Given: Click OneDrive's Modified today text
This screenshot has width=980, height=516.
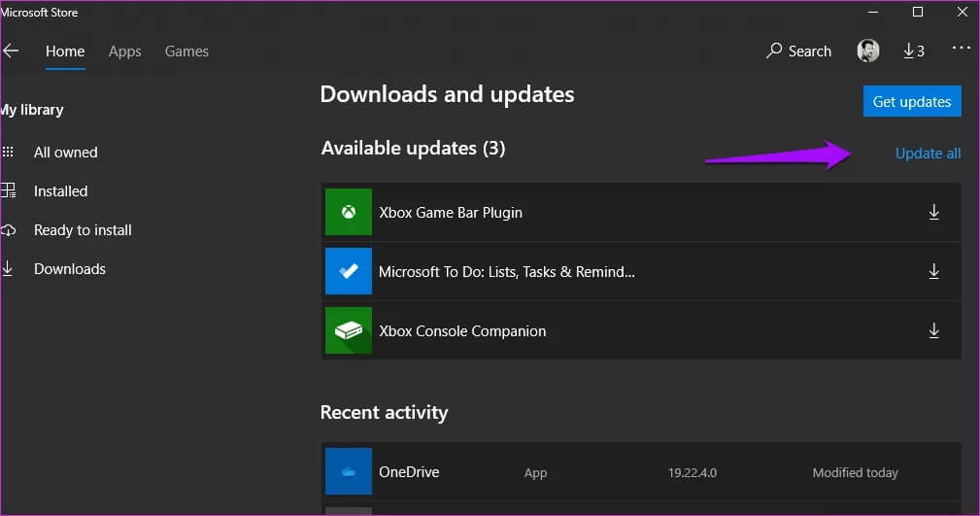Looking at the screenshot, I should point(855,473).
